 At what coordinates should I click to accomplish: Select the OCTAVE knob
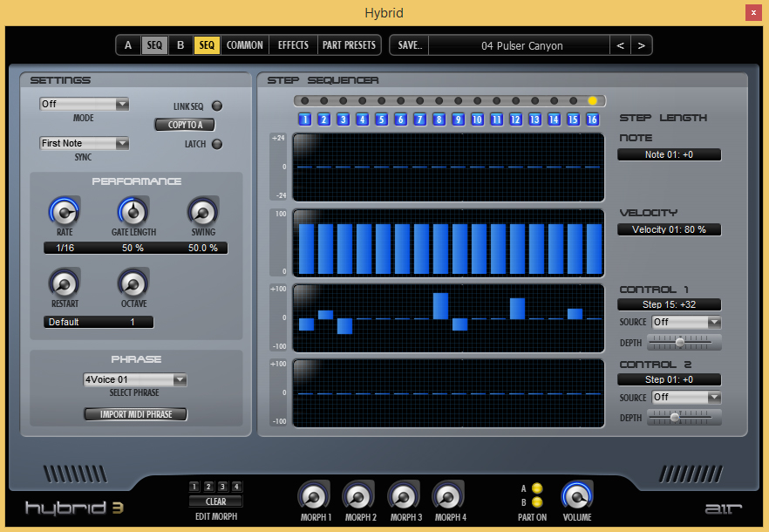point(133,283)
